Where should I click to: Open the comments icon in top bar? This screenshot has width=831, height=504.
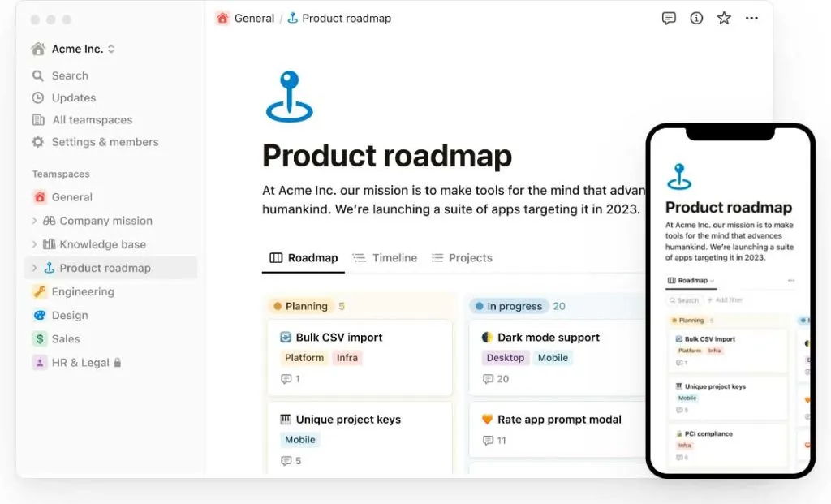pyautogui.click(x=669, y=19)
